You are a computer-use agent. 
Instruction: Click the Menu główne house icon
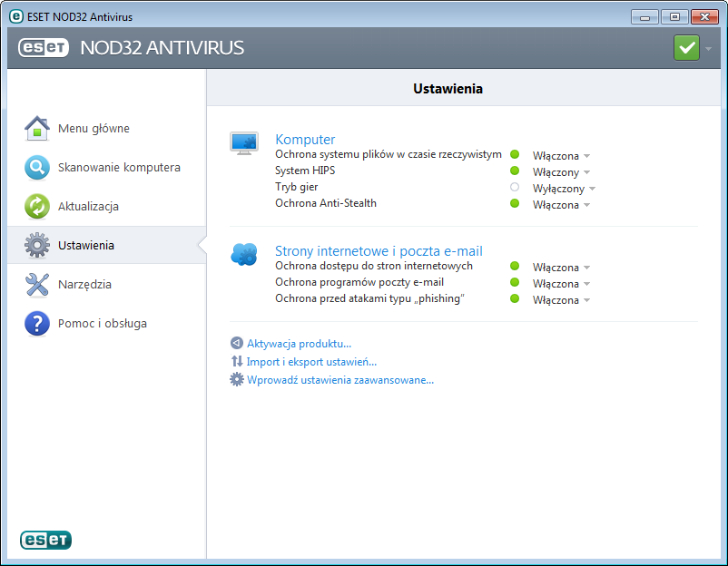tap(37, 128)
